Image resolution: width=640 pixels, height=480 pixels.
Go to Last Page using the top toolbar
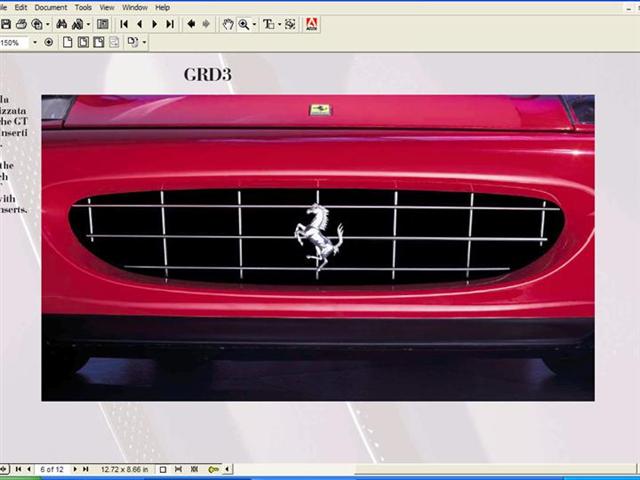170,24
